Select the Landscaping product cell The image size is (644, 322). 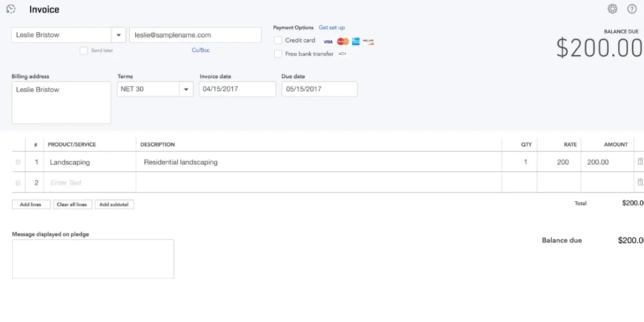(90, 162)
